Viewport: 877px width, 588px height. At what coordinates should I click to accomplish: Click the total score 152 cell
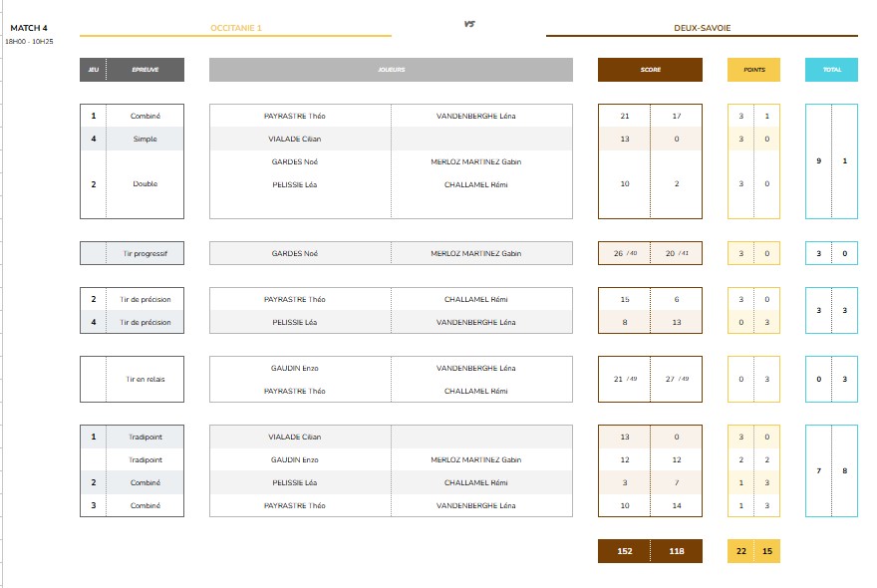click(x=625, y=551)
